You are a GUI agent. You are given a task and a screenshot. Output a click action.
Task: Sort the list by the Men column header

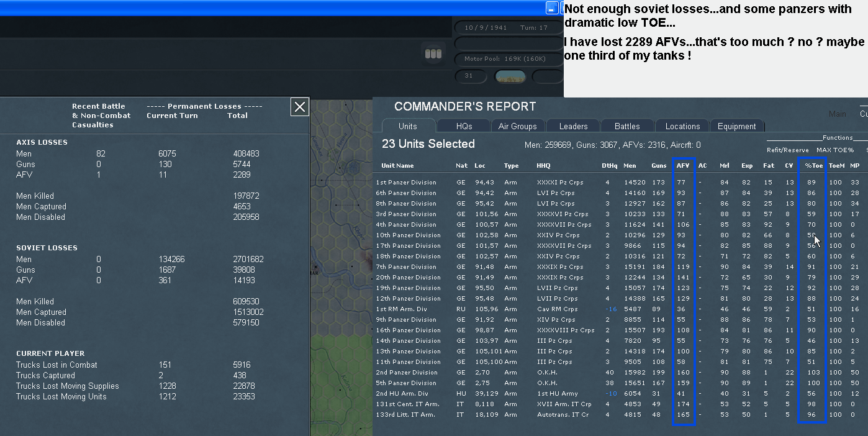coord(630,165)
